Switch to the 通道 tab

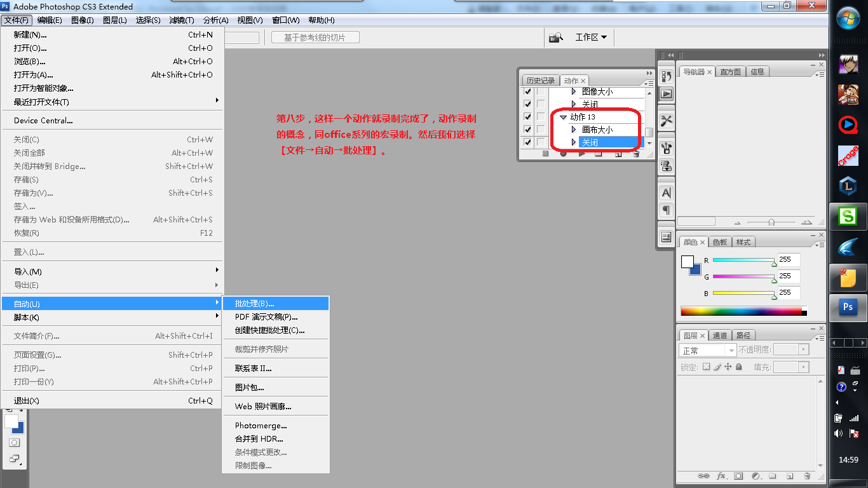click(720, 335)
